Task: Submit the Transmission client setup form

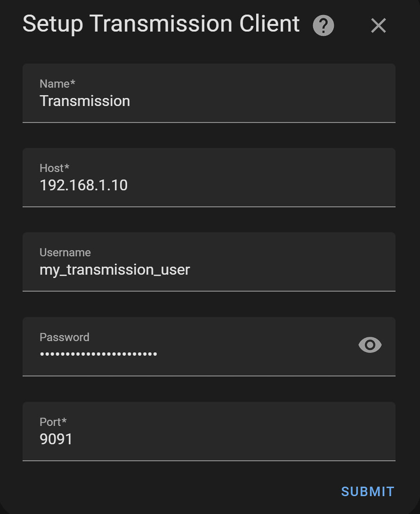Action: (368, 491)
